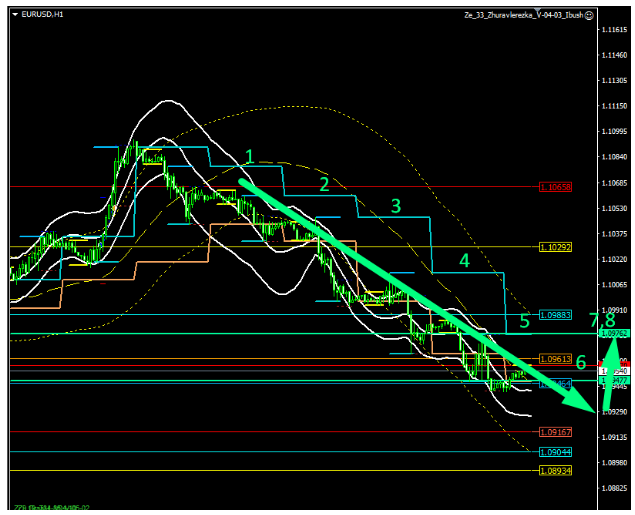Select the yellow 1.10292 price level label
The image size is (635, 515).
pos(555,246)
